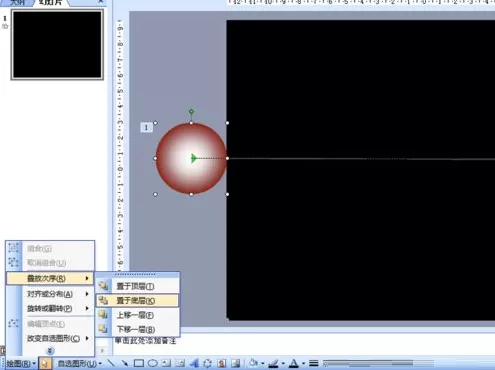This screenshot has height=370, width=495.
Task: Select the red gradient circle shape
Action: (x=191, y=158)
